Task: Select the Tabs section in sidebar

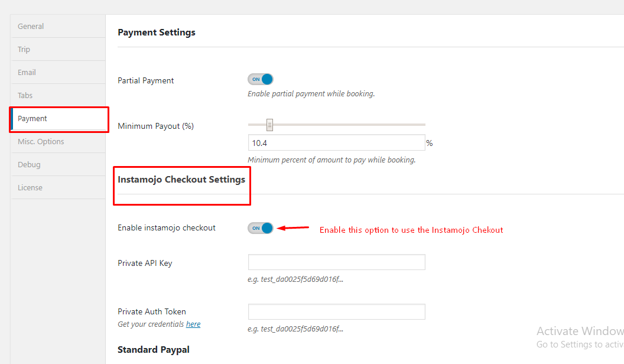Action: [x=25, y=96]
